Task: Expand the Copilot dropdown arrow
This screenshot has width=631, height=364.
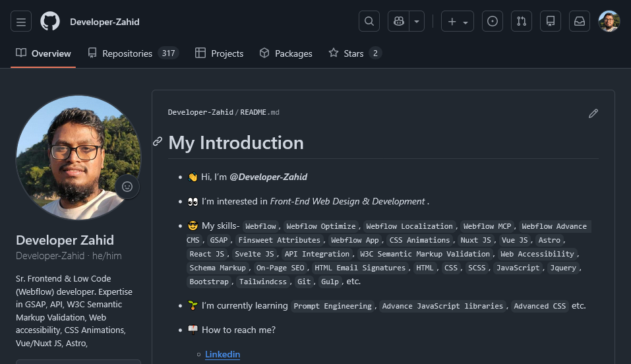Action: pos(416,22)
